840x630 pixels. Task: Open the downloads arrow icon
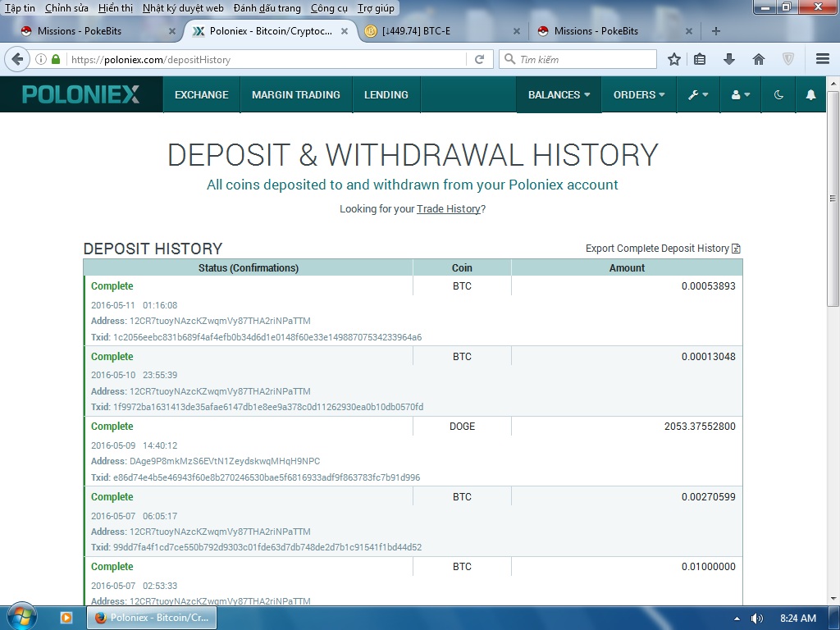click(x=729, y=59)
